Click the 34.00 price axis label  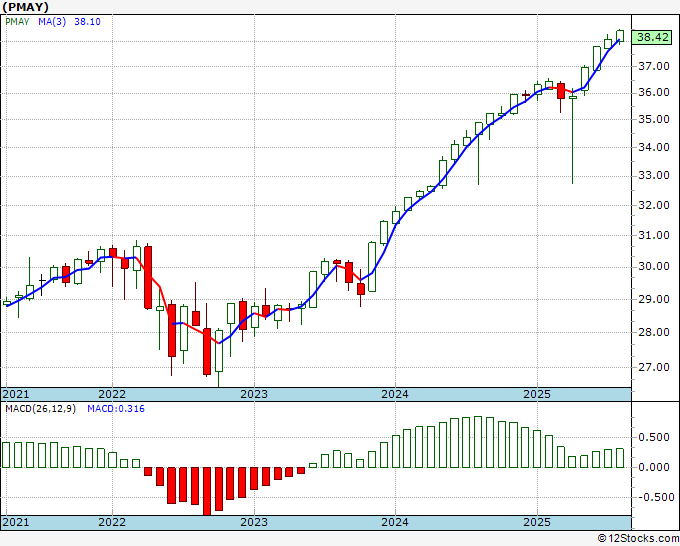(654, 147)
